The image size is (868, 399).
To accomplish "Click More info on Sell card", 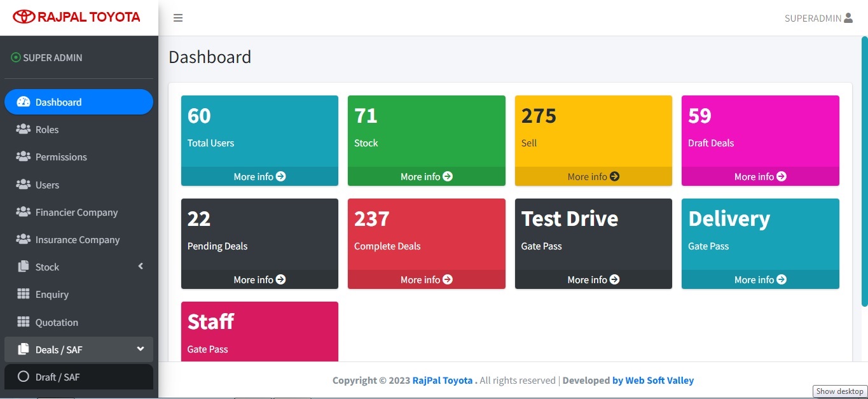I will coord(593,176).
